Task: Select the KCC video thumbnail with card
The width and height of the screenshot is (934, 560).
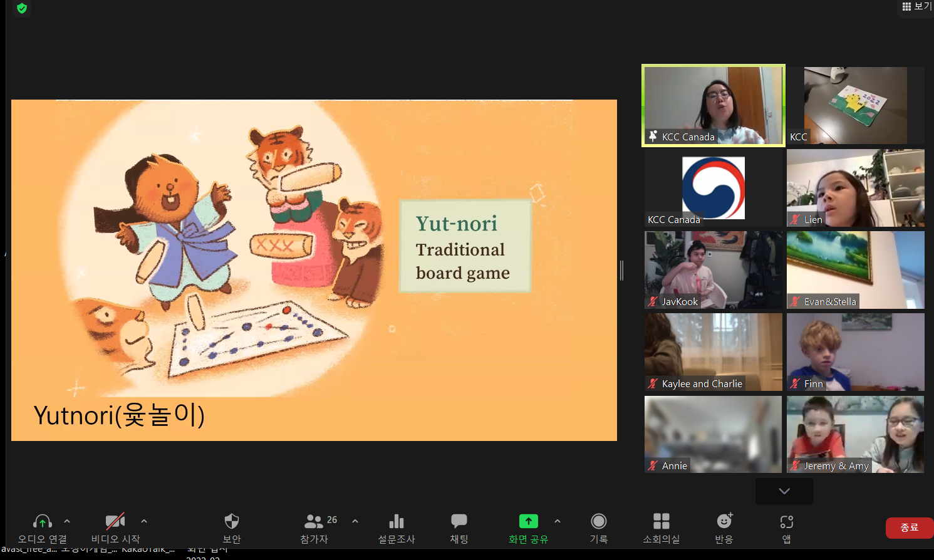Action: [x=856, y=105]
